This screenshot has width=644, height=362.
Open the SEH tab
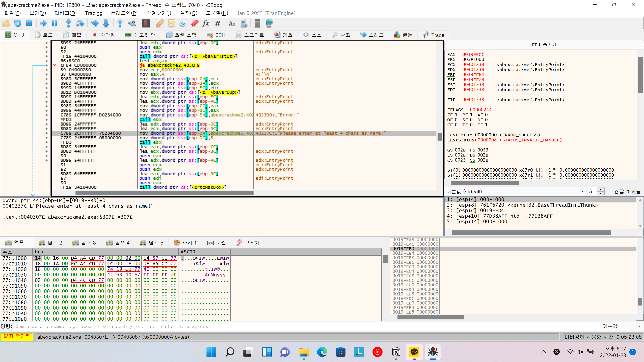point(217,35)
